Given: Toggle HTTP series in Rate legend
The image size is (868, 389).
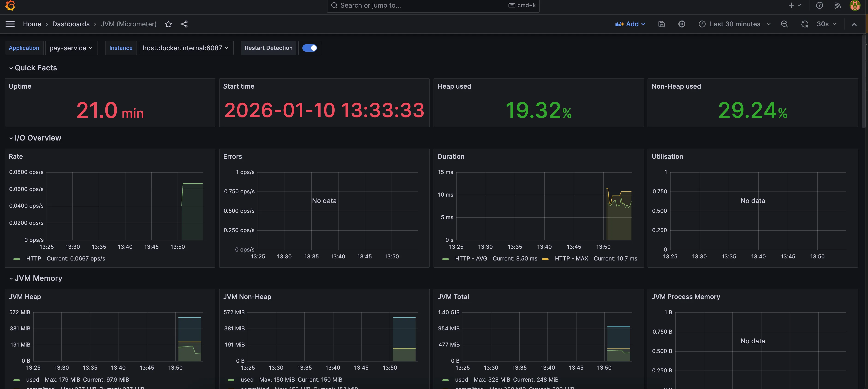Looking at the screenshot, I should 33,259.
